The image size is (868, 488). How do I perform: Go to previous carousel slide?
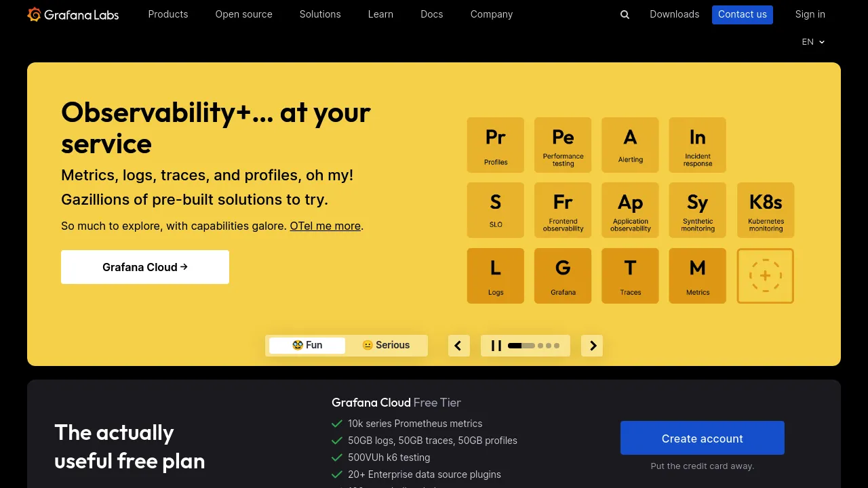(x=458, y=346)
